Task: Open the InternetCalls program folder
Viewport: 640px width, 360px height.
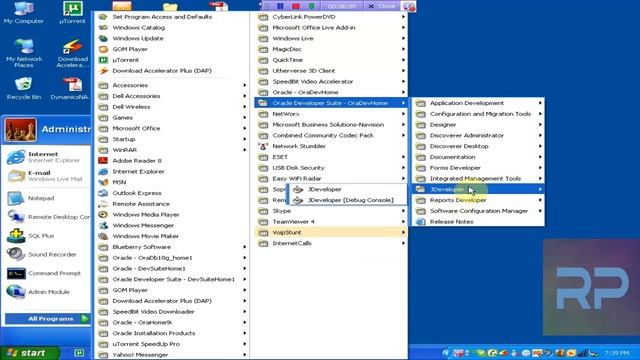Action: click(331, 243)
